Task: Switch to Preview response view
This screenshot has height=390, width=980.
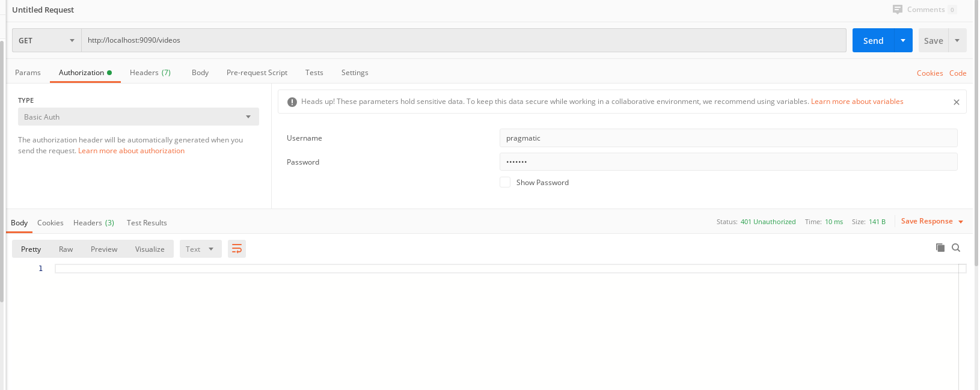Action: tap(104, 249)
